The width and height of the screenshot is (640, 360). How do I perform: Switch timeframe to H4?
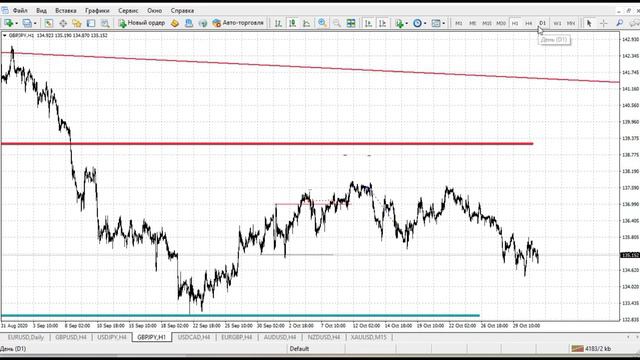click(529, 23)
